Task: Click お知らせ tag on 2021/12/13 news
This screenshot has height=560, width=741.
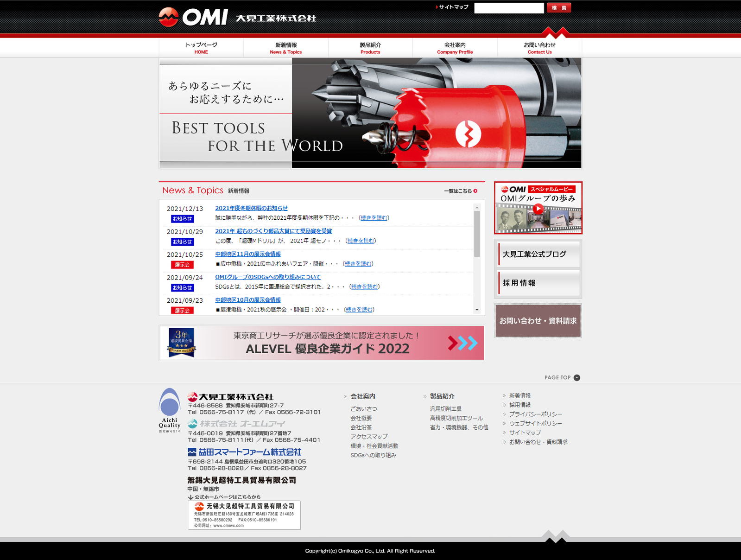Action: pyautogui.click(x=182, y=219)
